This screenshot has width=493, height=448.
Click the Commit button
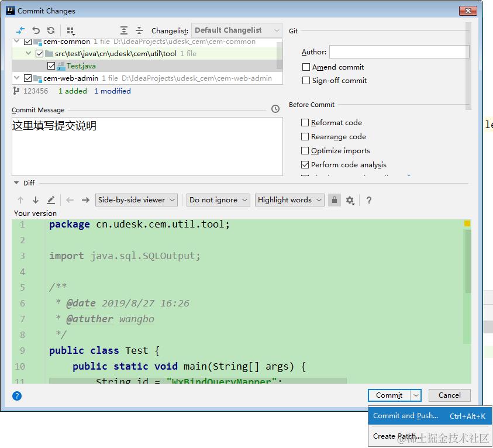coord(389,395)
